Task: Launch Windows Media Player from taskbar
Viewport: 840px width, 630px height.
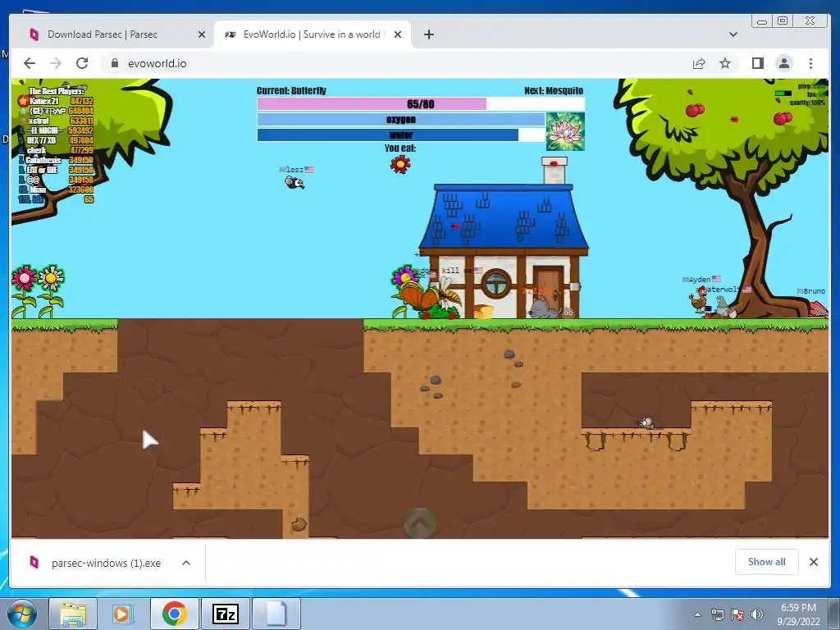Action: pyautogui.click(x=122, y=614)
